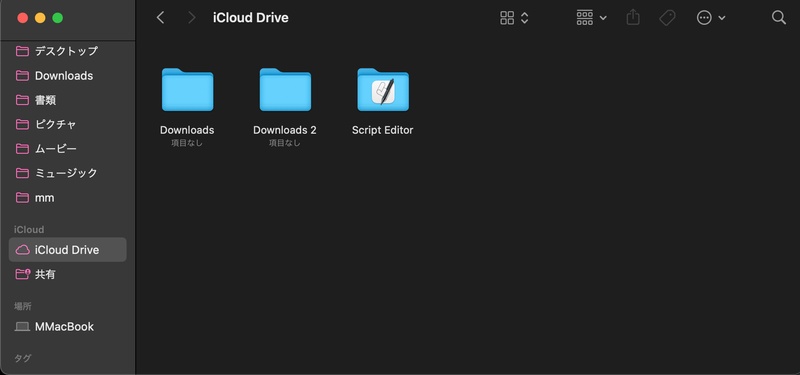The width and height of the screenshot is (800, 375).
Task: Open Downloads in the sidebar
Action: click(x=67, y=76)
